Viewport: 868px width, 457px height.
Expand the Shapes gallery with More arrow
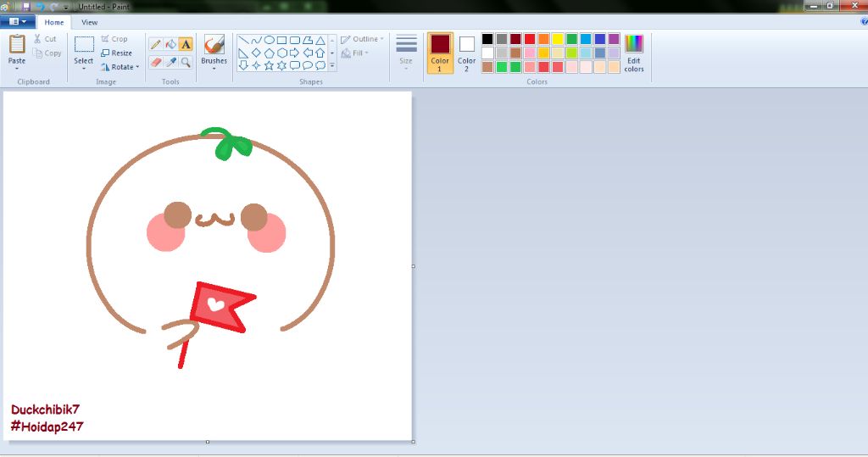pos(332,66)
